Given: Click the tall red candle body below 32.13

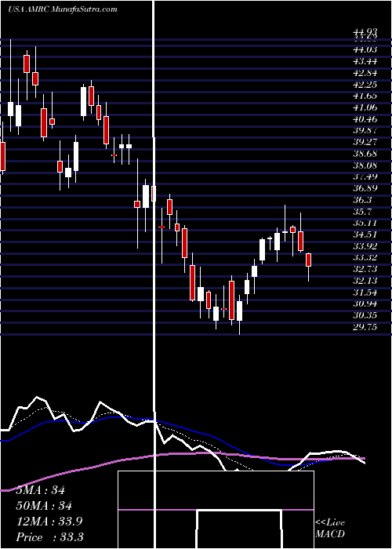Looking at the screenshot, I should pyautogui.click(x=231, y=300).
